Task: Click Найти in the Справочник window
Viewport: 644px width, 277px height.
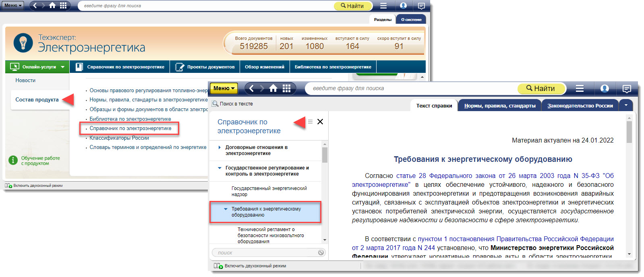Action: (541, 88)
